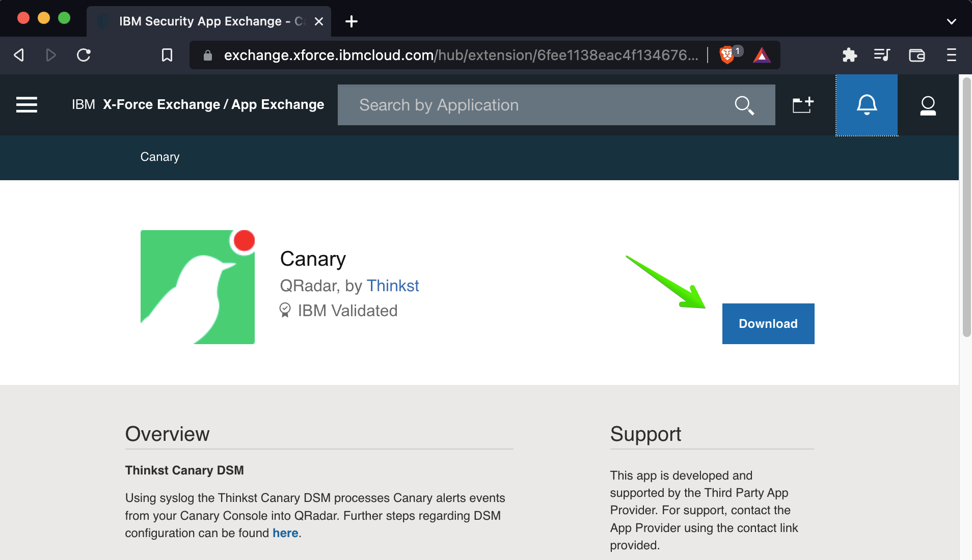Click the macOS green fullscreen window button
Screen dimensions: 972x560
[x=64, y=18]
